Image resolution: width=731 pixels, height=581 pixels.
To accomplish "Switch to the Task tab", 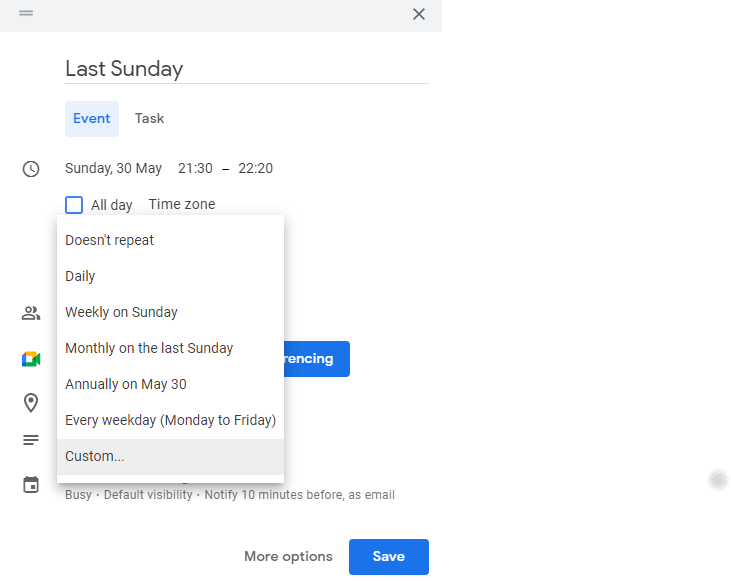I will [x=149, y=118].
